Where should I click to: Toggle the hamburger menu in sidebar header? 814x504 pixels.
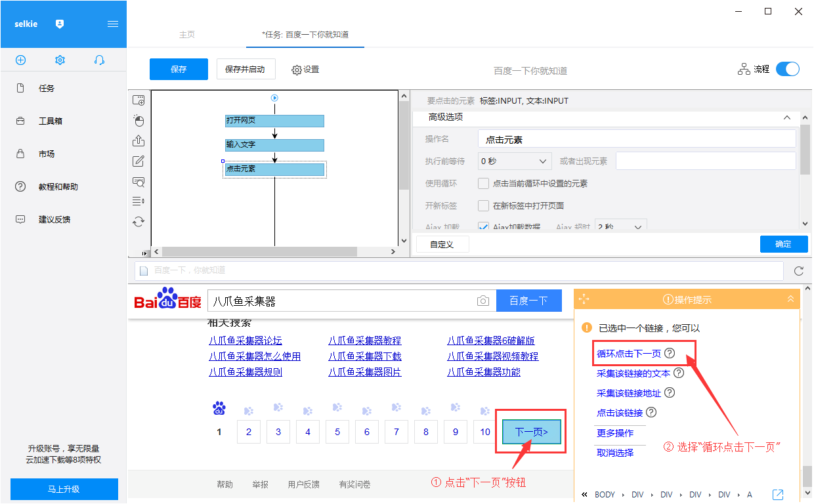point(113,24)
